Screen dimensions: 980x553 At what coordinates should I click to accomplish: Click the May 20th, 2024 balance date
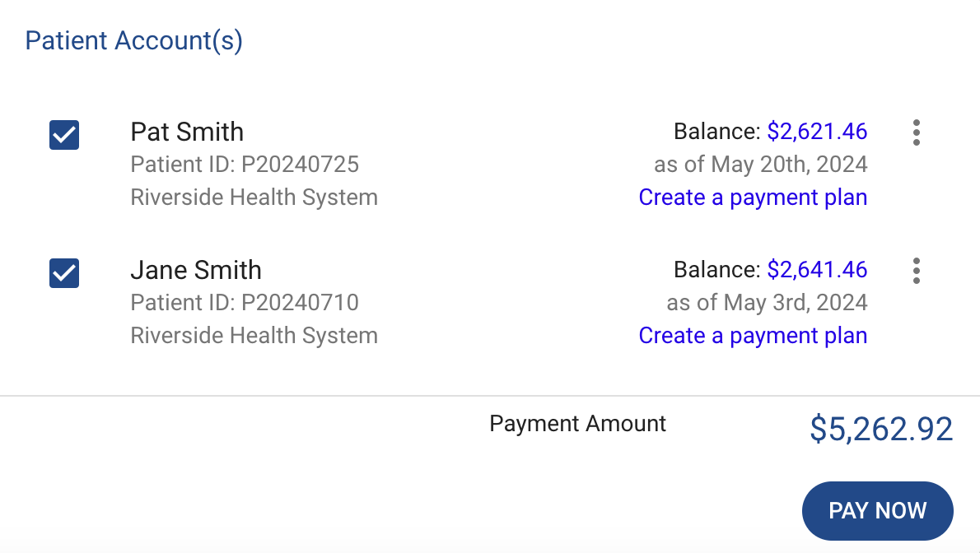click(760, 165)
